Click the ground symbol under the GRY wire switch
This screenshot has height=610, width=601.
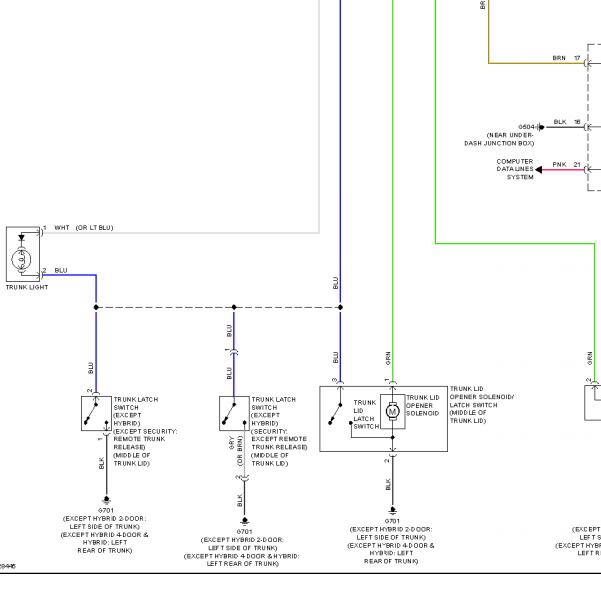245,521
